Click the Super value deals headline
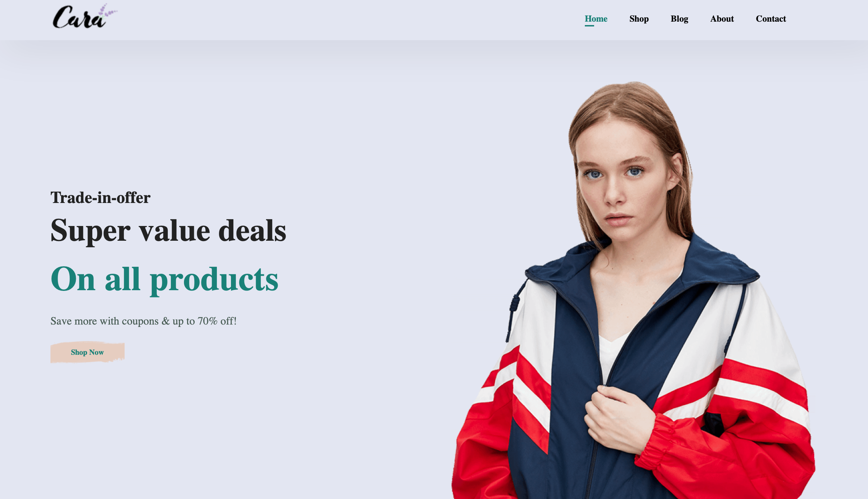Viewport: 868px width, 499px height. pyautogui.click(x=168, y=231)
